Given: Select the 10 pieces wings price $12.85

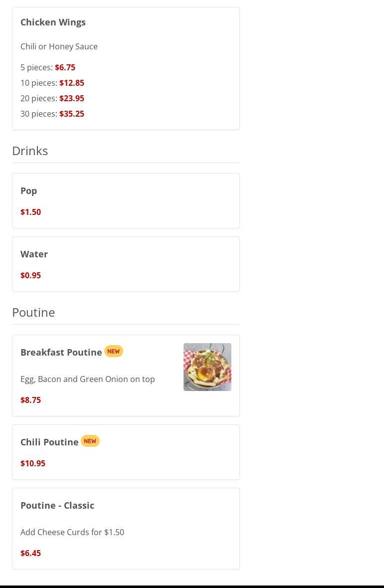Looking at the screenshot, I should point(71,83).
